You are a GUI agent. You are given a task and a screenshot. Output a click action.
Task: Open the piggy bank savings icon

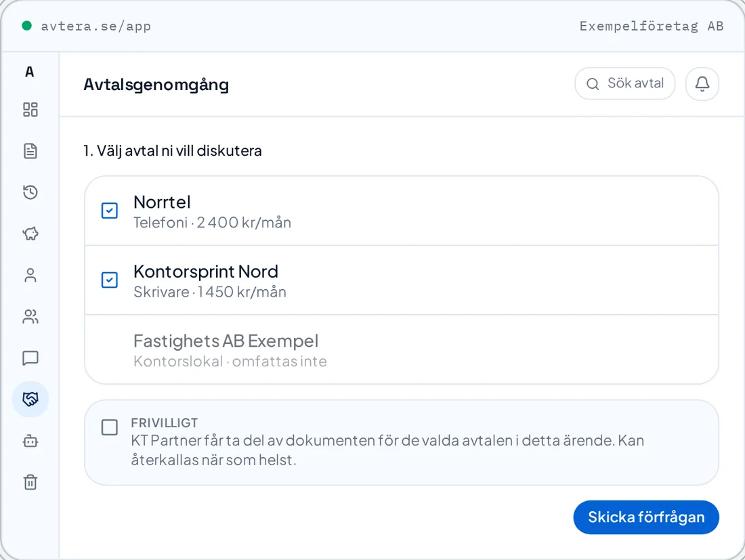[x=30, y=234]
